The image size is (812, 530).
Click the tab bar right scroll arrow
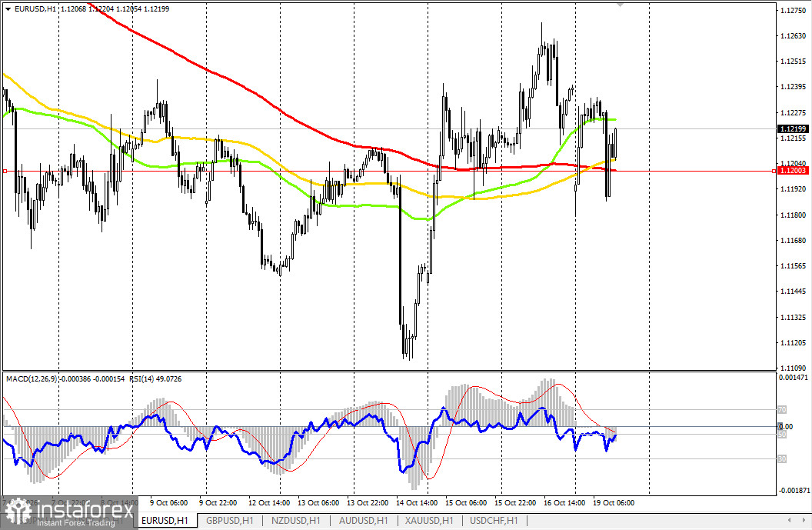pyautogui.click(x=804, y=520)
